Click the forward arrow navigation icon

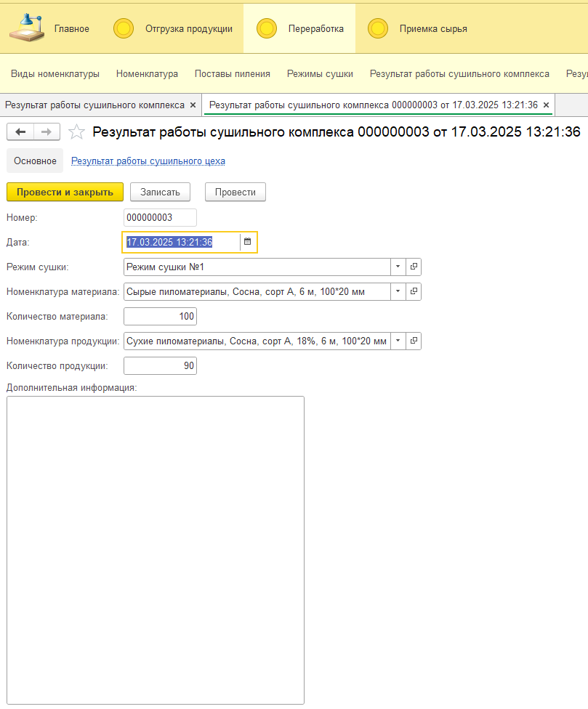tap(46, 131)
